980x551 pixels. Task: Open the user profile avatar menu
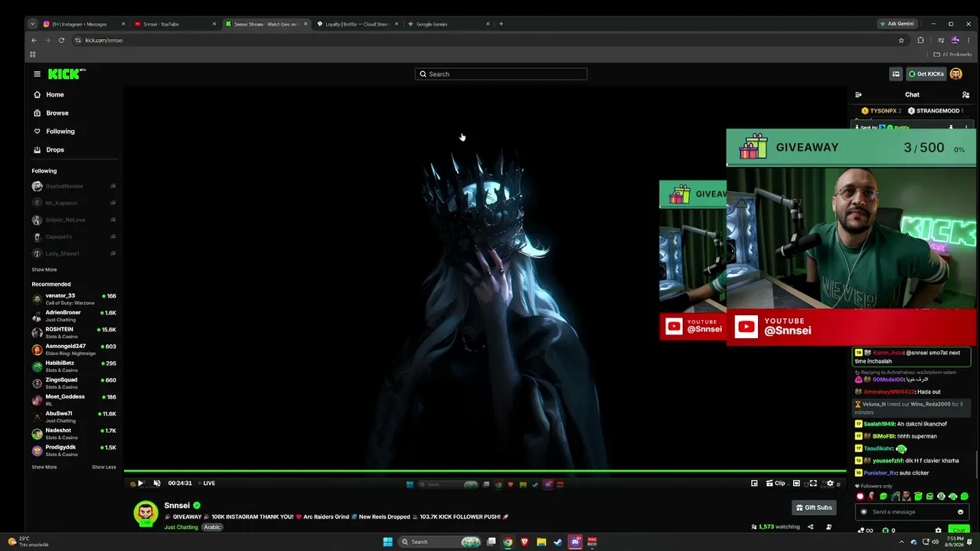(x=956, y=74)
